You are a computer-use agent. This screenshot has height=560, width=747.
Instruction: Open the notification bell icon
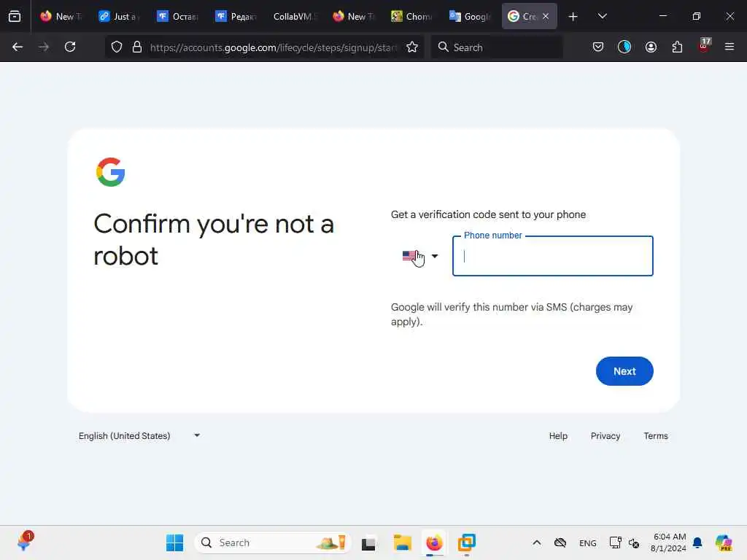coord(697,542)
